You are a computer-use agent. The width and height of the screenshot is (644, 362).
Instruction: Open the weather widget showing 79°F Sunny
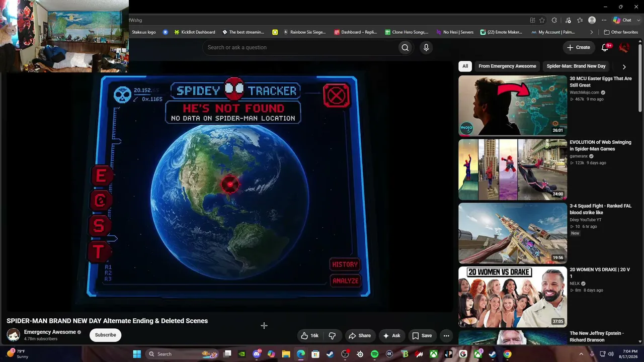click(17, 354)
